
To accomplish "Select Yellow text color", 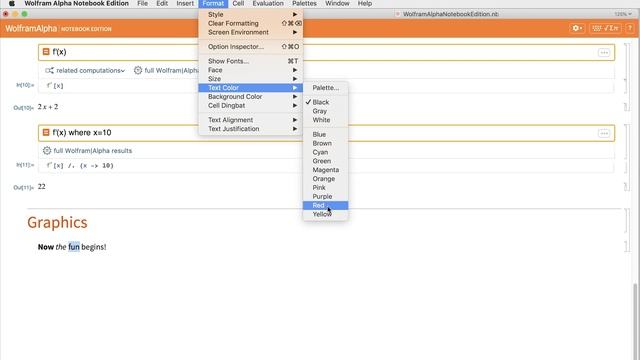I will pyautogui.click(x=325, y=214).
